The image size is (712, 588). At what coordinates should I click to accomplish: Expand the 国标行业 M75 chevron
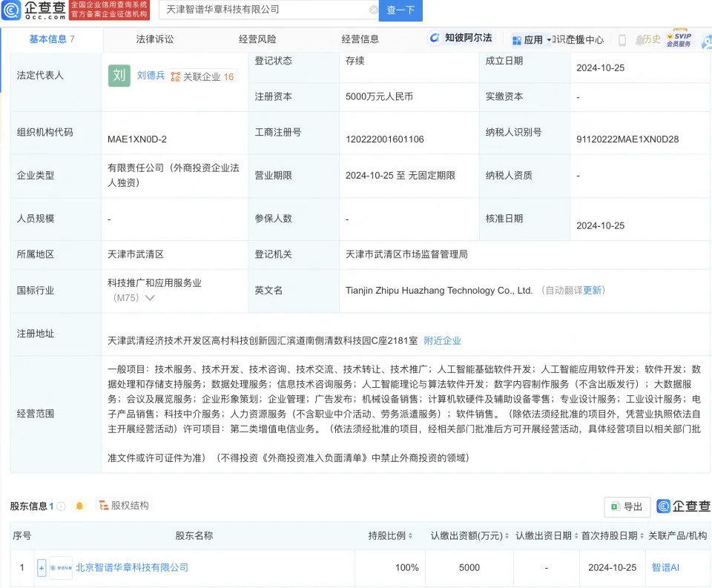point(149,298)
